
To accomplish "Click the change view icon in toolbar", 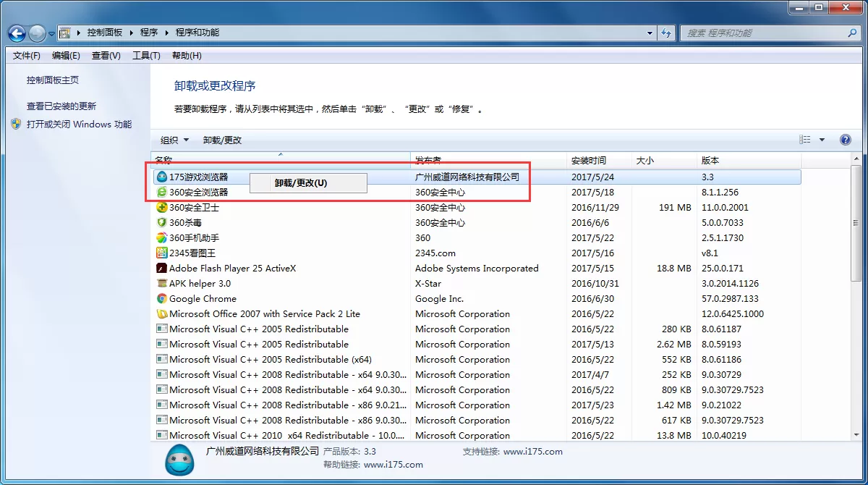I will [805, 140].
